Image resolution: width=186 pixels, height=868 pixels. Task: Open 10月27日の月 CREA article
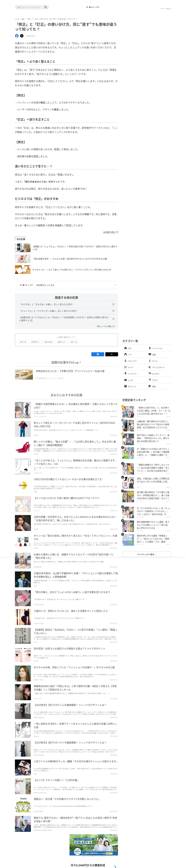click(68, 479)
